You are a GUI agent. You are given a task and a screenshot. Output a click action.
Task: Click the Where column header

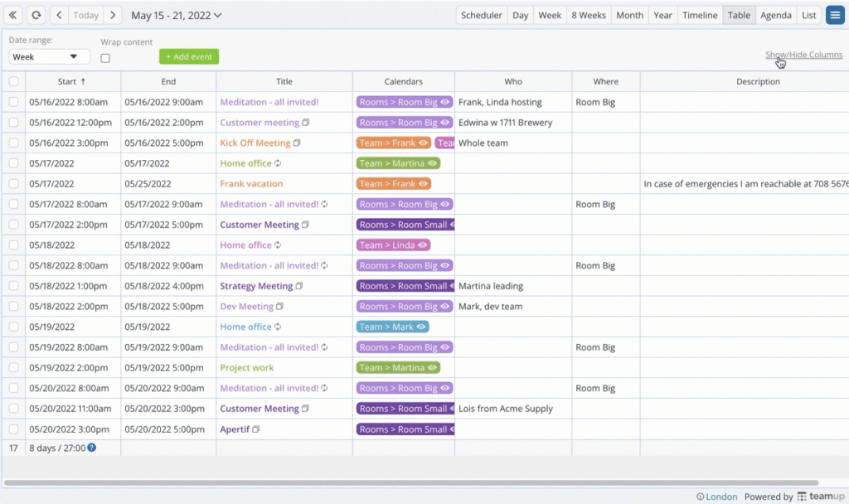click(606, 81)
